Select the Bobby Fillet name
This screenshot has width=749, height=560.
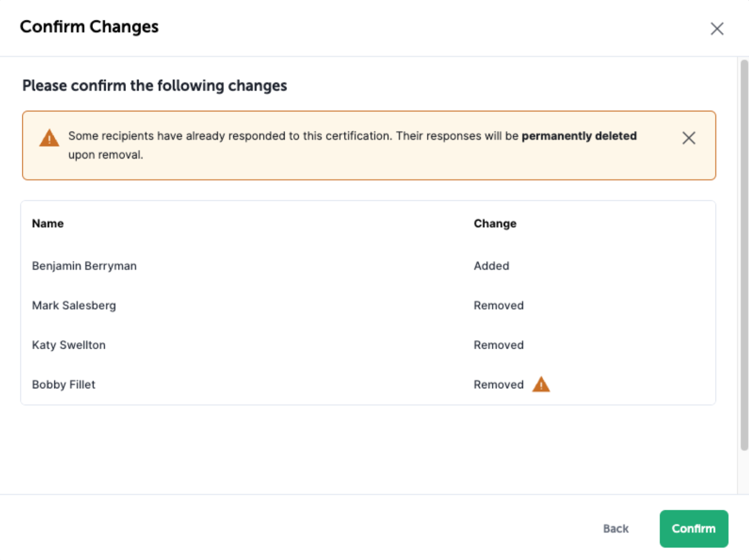[64, 385]
